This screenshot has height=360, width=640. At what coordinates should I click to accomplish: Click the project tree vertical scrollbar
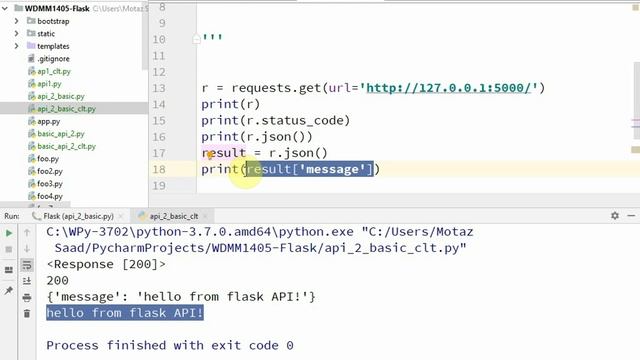click(x=145, y=37)
